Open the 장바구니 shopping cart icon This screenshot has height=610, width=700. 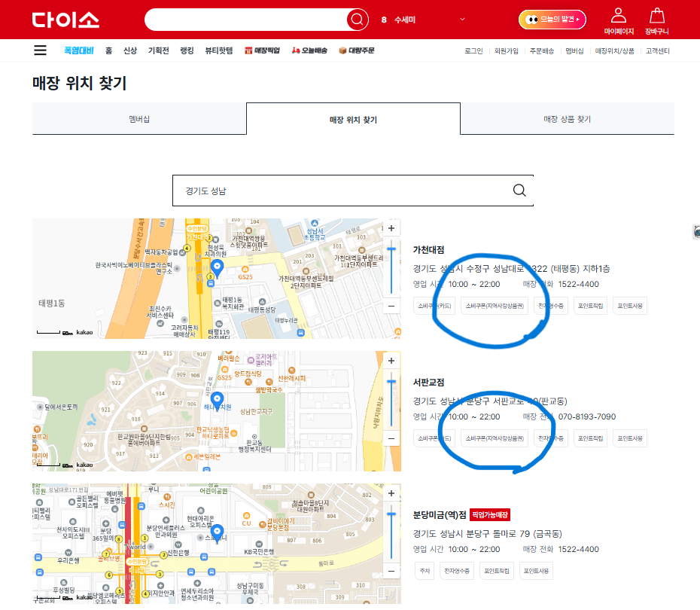point(656,16)
